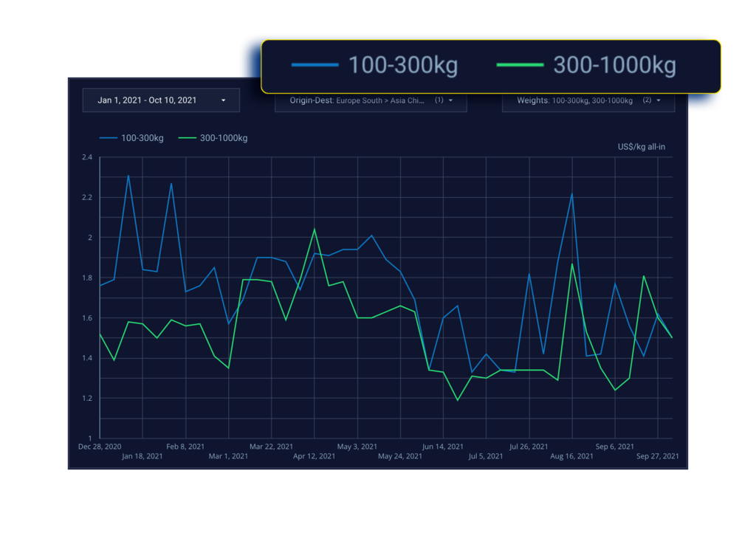Image resolution: width=756 pixels, height=547 pixels.
Task: Open the Jan 1 - Oct 10, 2021 date range dropdown
Action: click(x=161, y=100)
